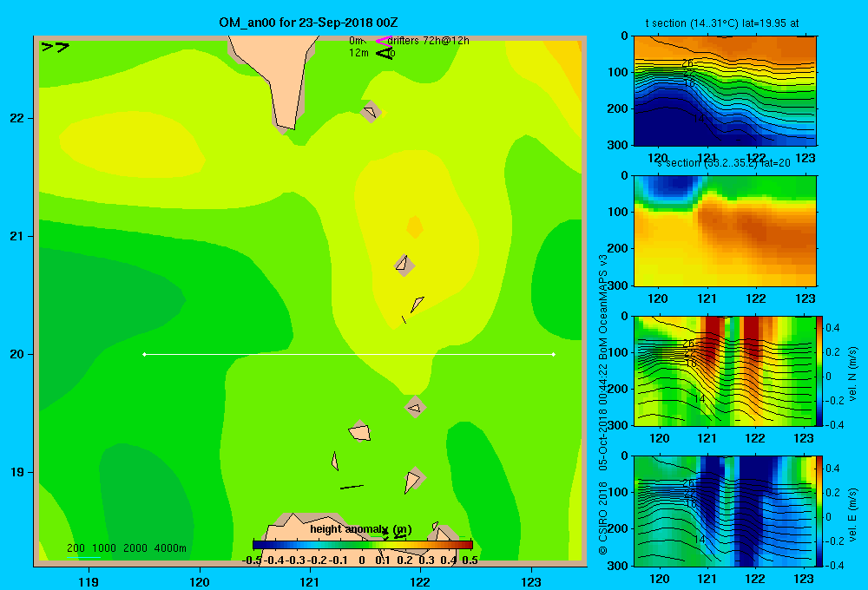This screenshot has width=868, height=590.
Task: Click the height anomaly colour bar
Action: coord(363,545)
